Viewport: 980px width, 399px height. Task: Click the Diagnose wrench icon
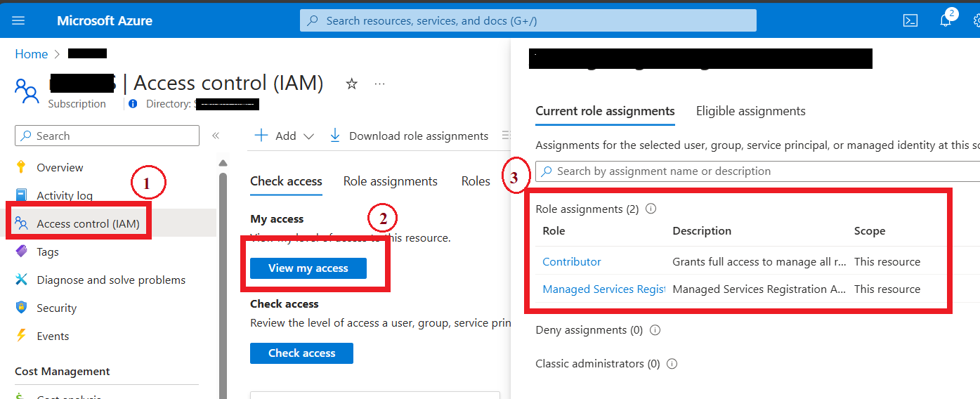pos(21,280)
